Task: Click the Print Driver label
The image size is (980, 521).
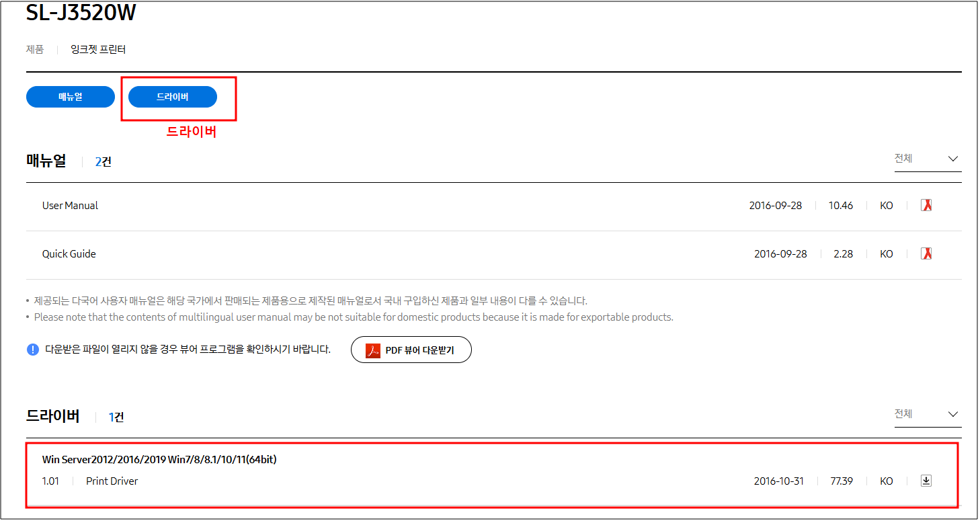Action: 112,481
